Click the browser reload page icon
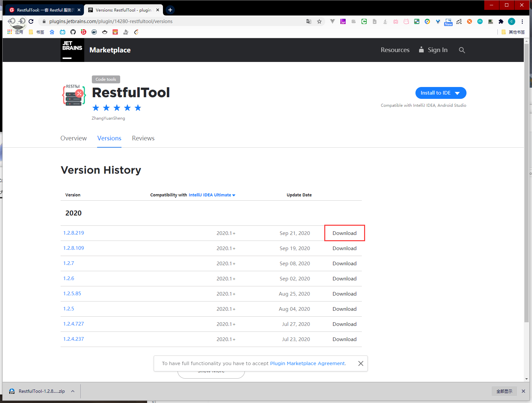Image resolution: width=532 pixels, height=403 pixels. point(31,21)
